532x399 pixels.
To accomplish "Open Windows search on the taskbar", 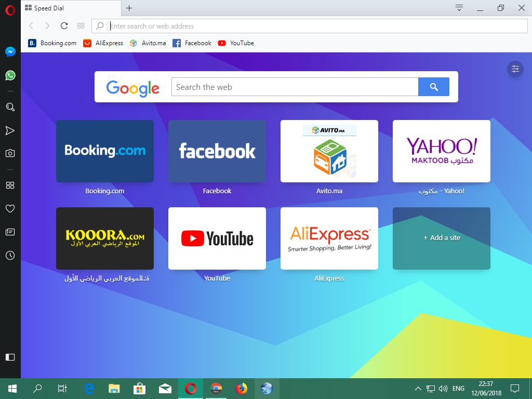I will coord(37,389).
